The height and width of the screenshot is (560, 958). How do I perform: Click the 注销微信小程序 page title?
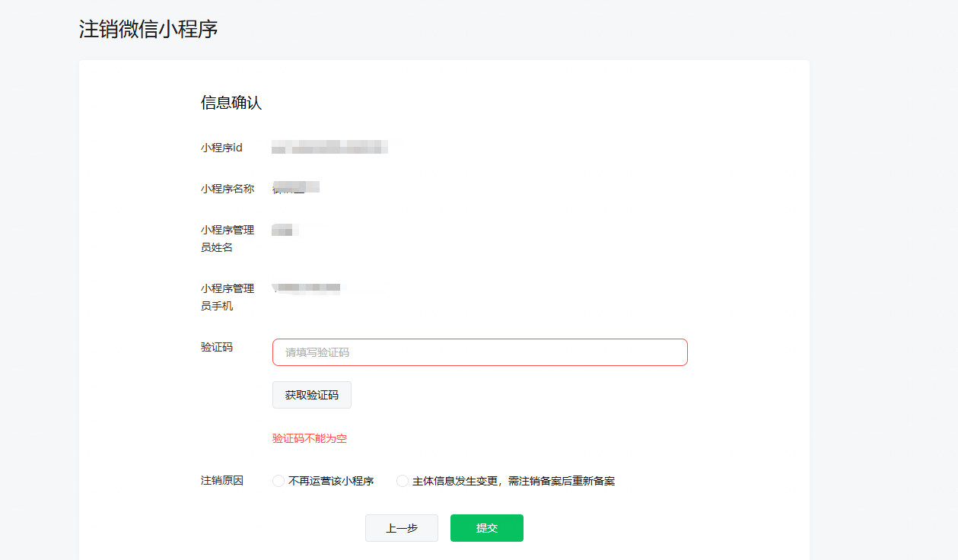tap(148, 29)
